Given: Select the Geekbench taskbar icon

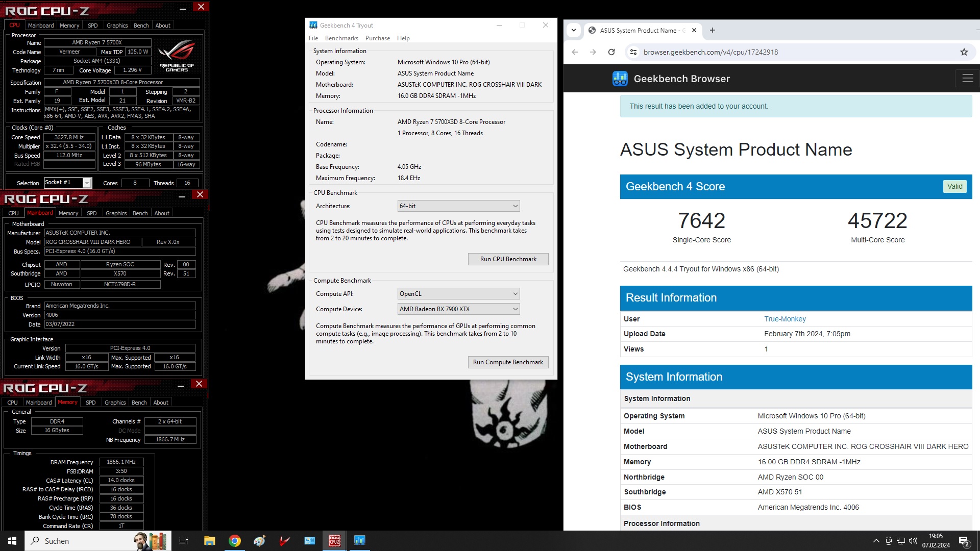Looking at the screenshot, I should pyautogui.click(x=360, y=541).
